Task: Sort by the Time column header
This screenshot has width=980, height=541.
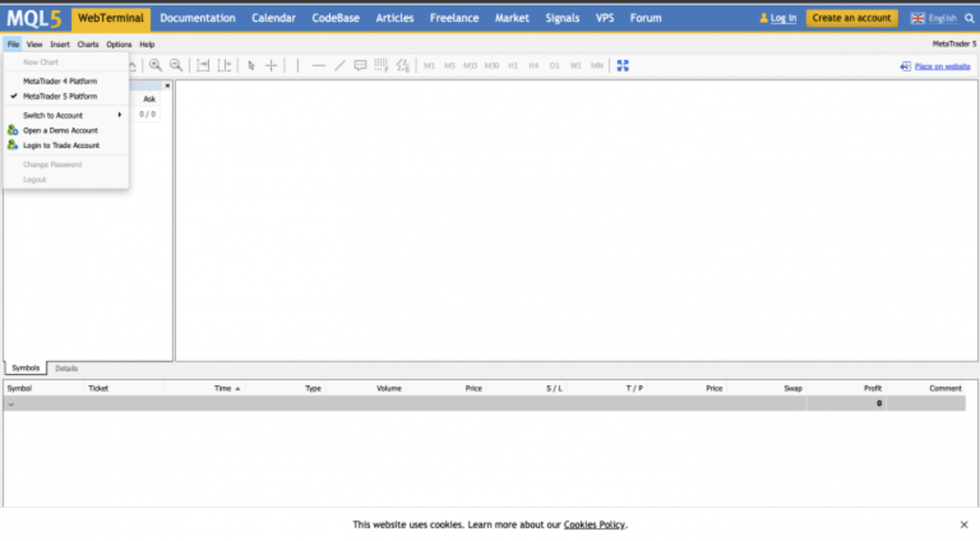Action: click(x=223, y=389)
